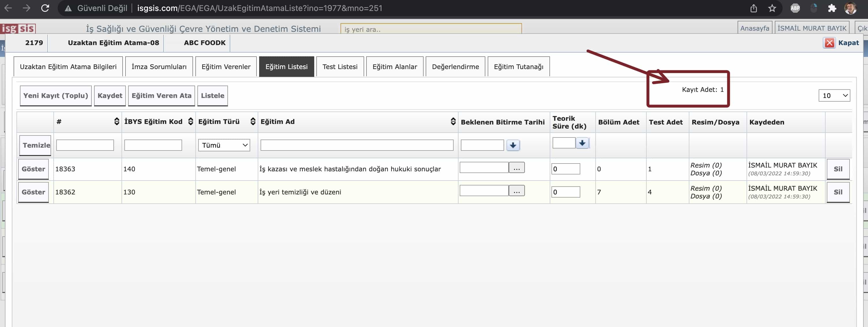This screenshot has height=327, width=868.
Task: Open the browser extensions puzzle icon
Action: click(832, 8)
